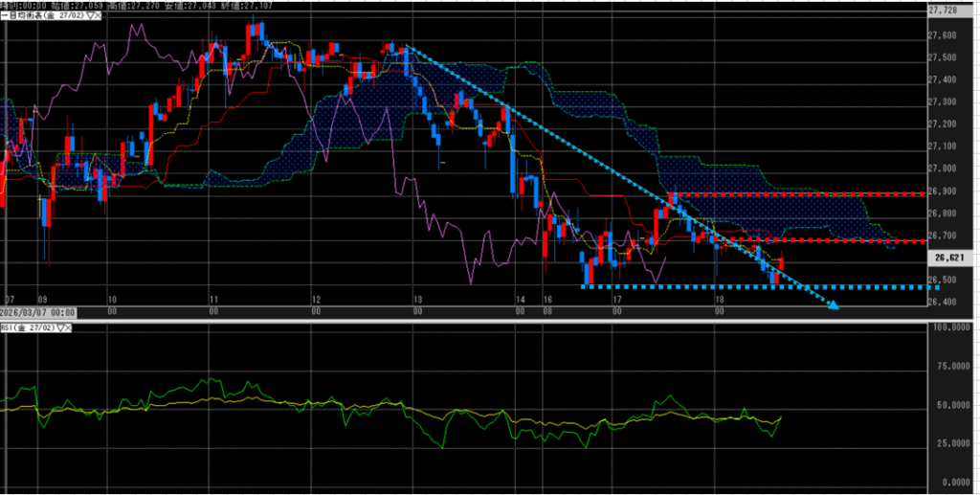Click date marker 18 on time axis
Screen dimensions: 980x495
pyautogui.click(x=719, y=300)
